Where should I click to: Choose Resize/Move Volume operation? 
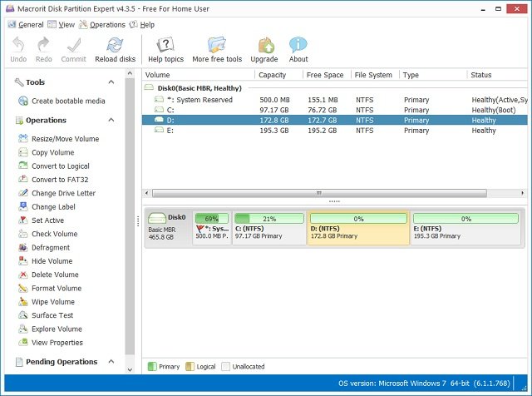click(x=59, y=139)
